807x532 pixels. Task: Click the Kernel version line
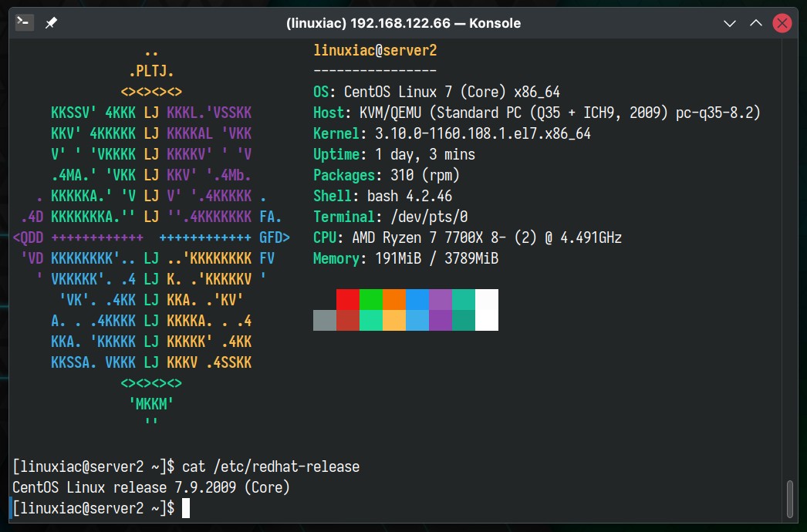[452, 134]
